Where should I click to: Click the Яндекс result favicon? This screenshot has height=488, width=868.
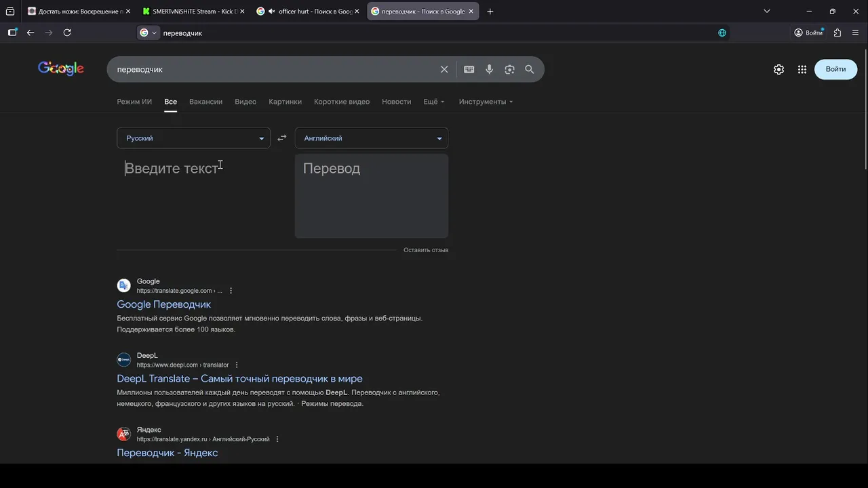[123, 434]
